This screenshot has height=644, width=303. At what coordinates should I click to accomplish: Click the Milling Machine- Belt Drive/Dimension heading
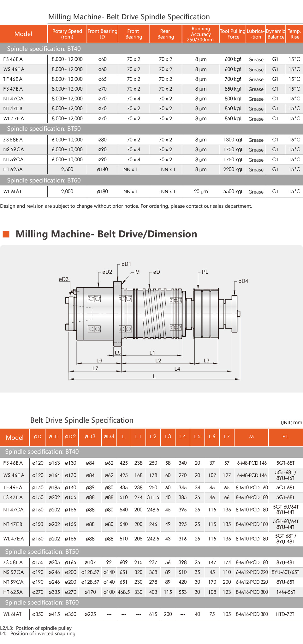106,234
